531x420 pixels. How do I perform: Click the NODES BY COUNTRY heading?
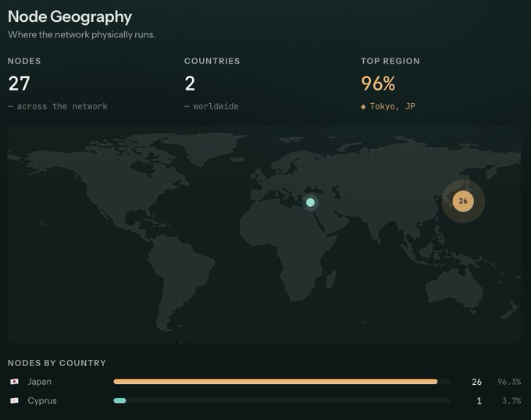(x=57, y=363)
